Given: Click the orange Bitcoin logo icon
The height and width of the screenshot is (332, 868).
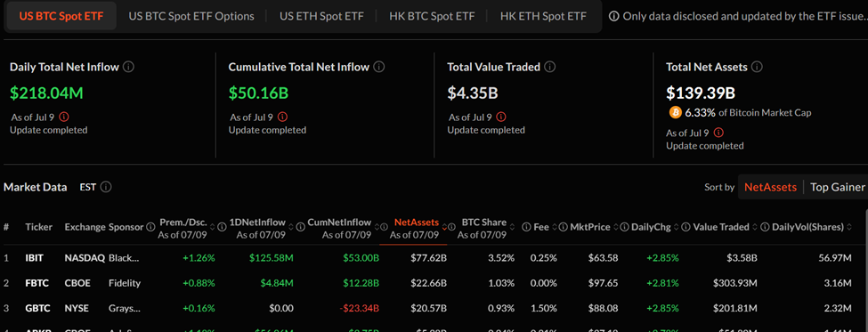Looking at the screenshot, I should tap(676, 112).
